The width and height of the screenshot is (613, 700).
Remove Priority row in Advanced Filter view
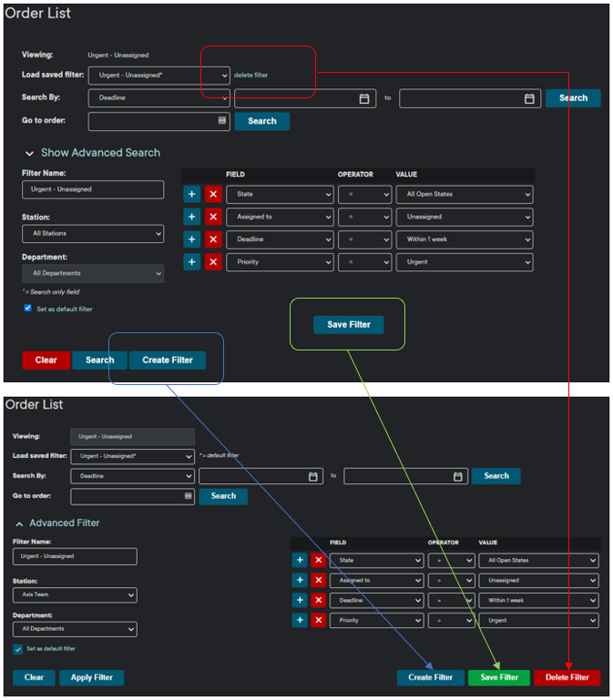(319, 620)
